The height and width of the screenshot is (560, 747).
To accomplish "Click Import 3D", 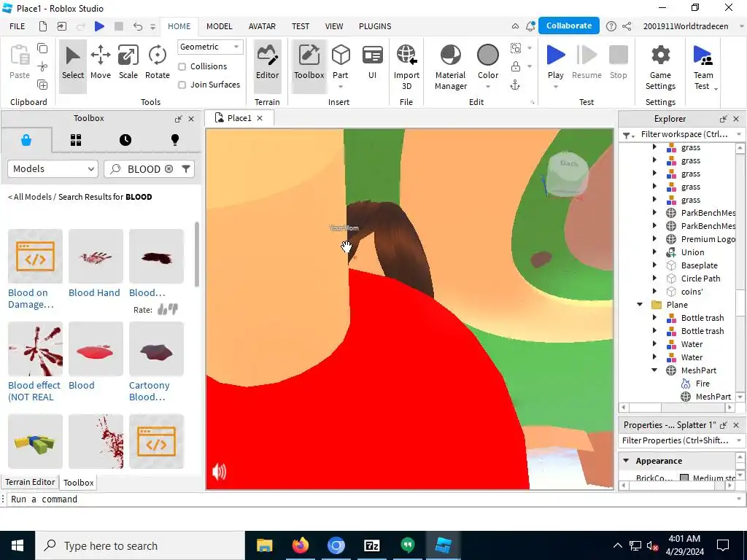I will [x=406, y=66].
